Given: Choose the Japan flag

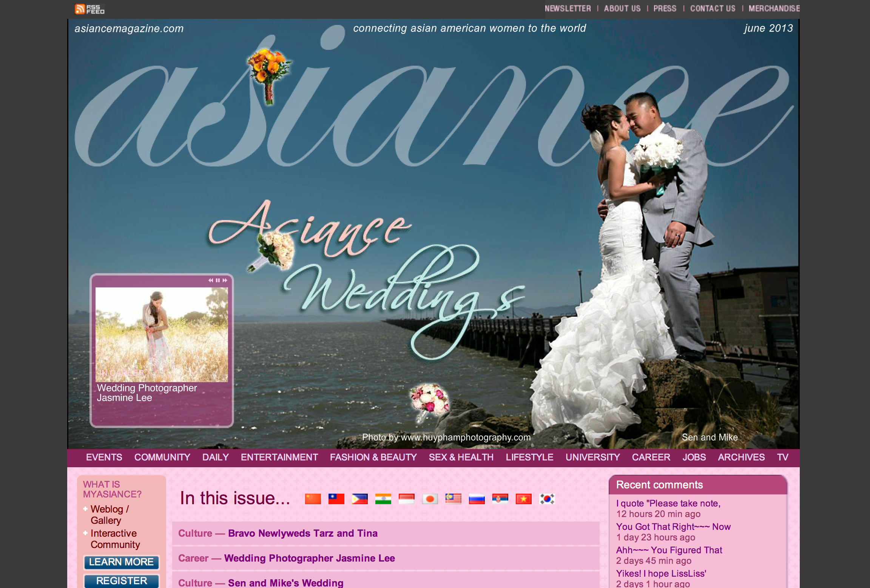Looking at the screenshot, I should (x=430, y=499).
